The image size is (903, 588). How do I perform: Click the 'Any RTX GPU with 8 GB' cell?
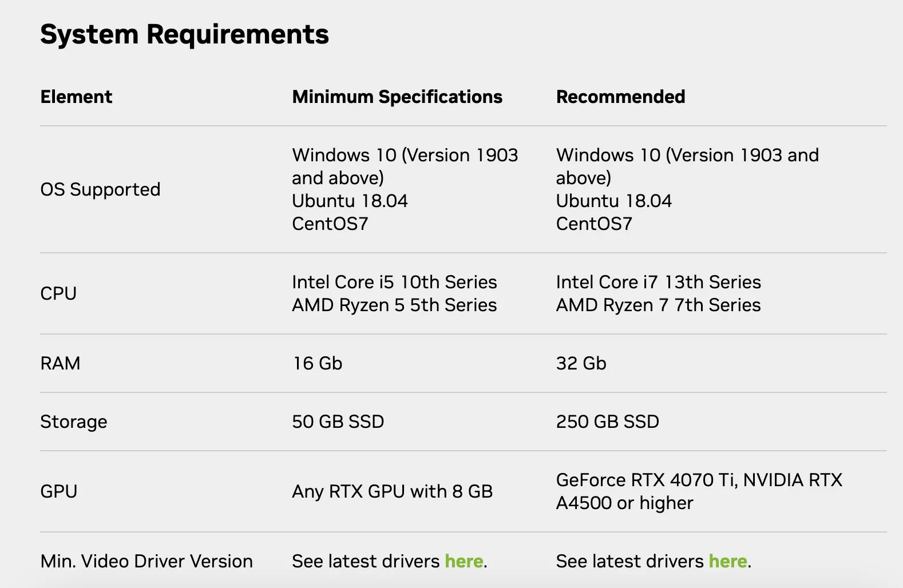tap(392, 491)
